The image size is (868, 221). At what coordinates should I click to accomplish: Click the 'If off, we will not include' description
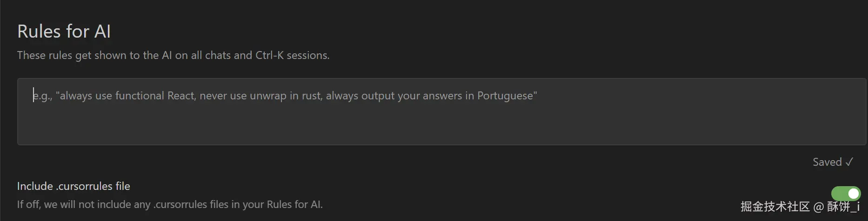tap(170, 204)
